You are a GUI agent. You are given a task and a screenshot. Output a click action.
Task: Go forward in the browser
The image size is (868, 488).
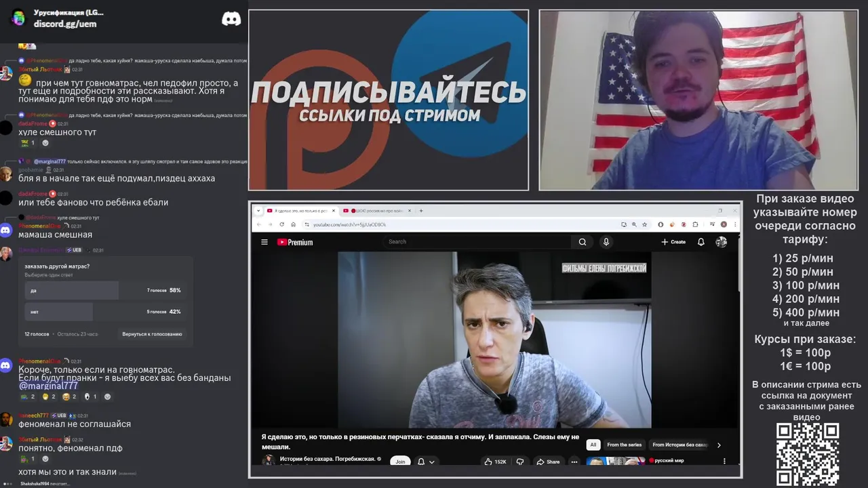click(270, 224)
